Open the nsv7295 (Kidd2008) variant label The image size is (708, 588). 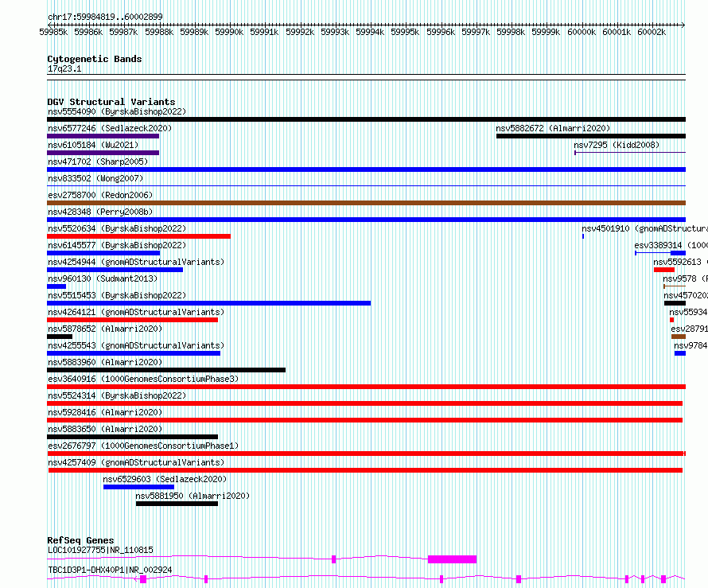point(617,145)
